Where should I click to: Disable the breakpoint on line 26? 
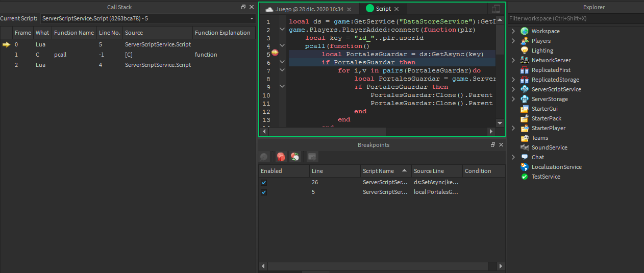pos(264,182)
